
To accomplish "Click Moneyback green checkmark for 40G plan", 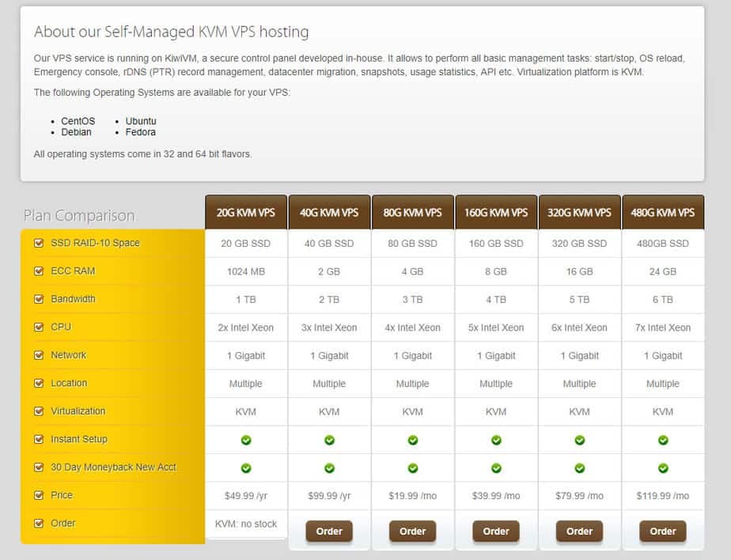I will 329,468.
